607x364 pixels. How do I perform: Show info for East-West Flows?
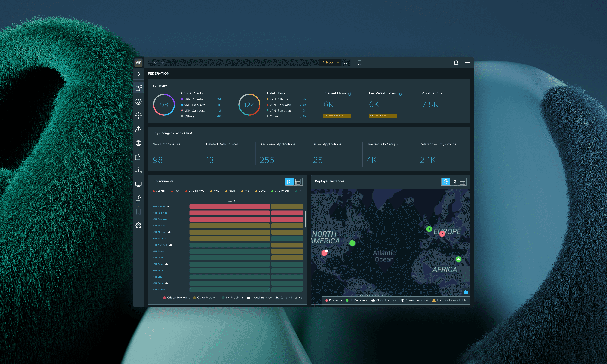[399, 94]
